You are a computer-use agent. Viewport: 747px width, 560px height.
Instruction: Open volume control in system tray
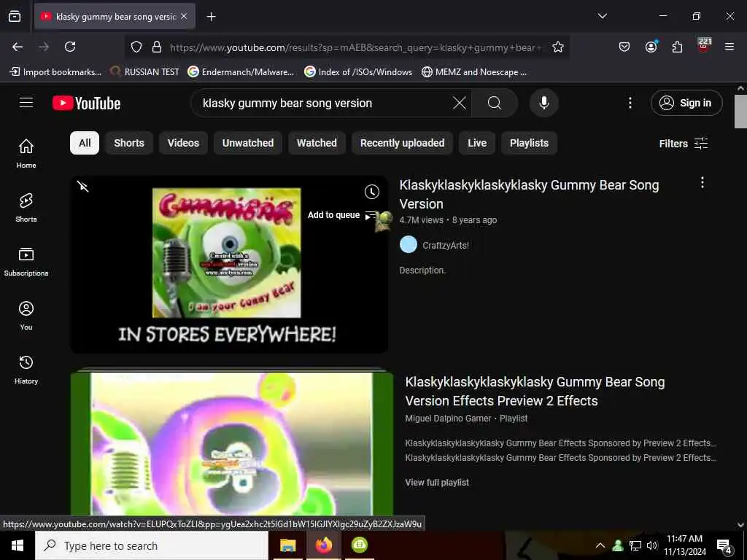651,545
